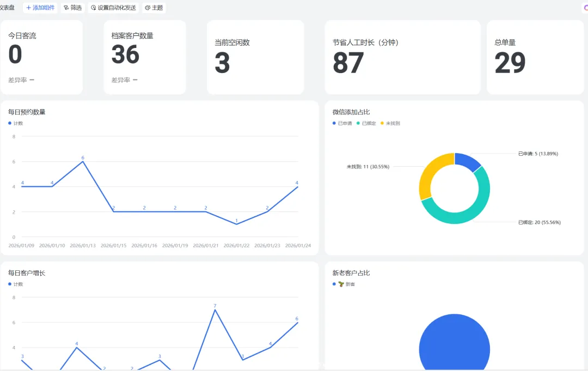Toggle 计数 legend in 每日预约数量 chart
Viewport: 588px width, 371px height.
pos(16,123)
